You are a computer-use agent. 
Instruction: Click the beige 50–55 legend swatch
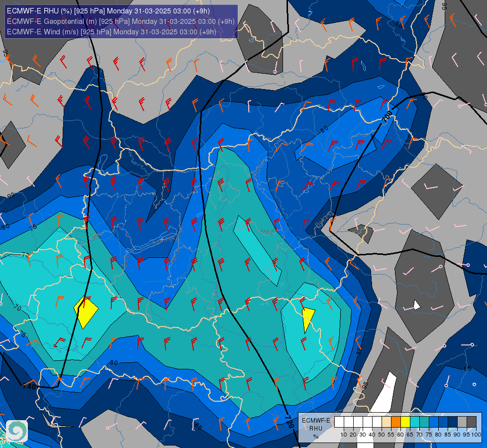[x=387, y=422]
